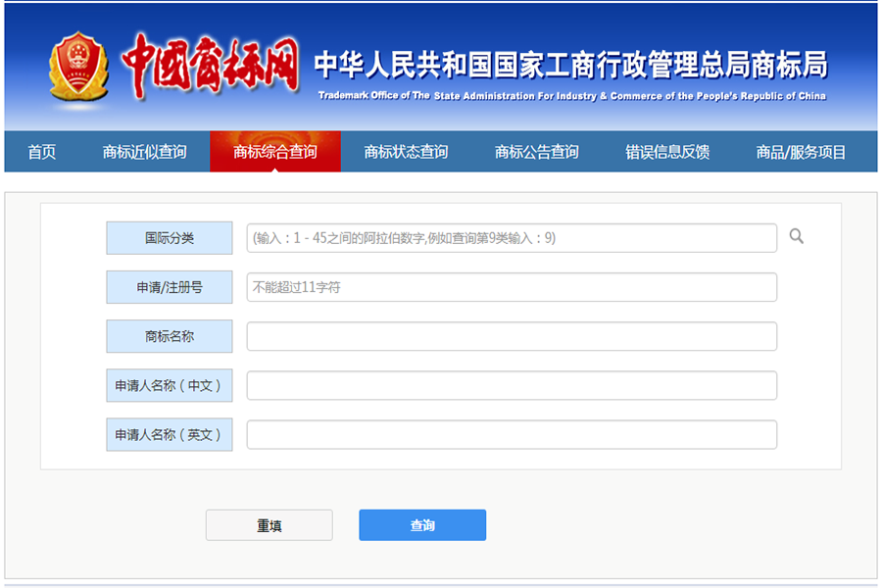Select the 申请人名称（英文）input box
Viewport: 882px width, 588px height.
(x=512, y=434)
